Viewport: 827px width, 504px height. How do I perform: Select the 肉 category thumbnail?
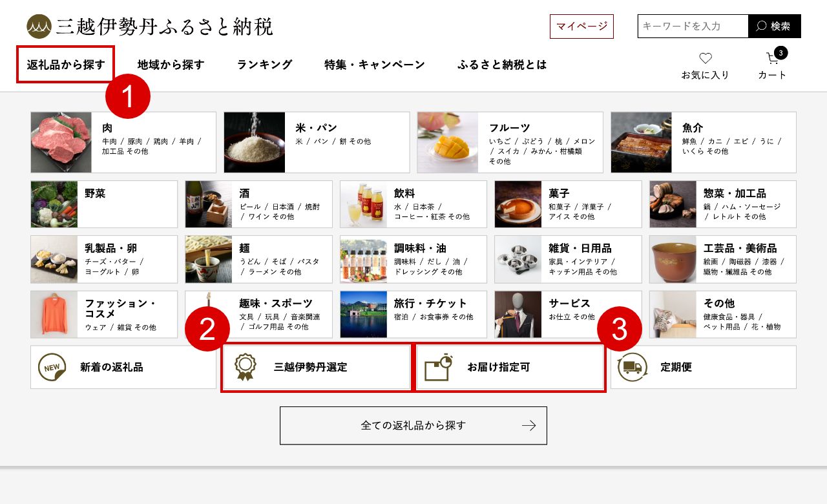(x=61, y=142)
